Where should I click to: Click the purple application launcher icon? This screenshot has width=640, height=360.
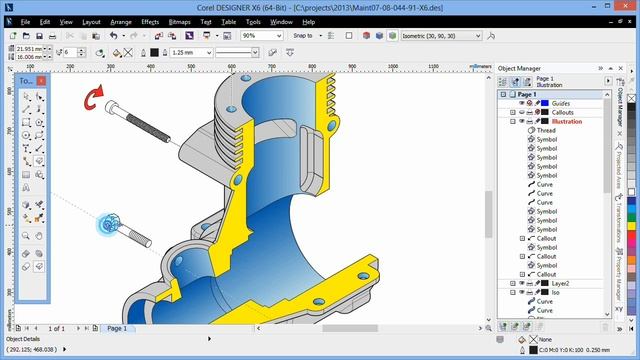[189, 36]
